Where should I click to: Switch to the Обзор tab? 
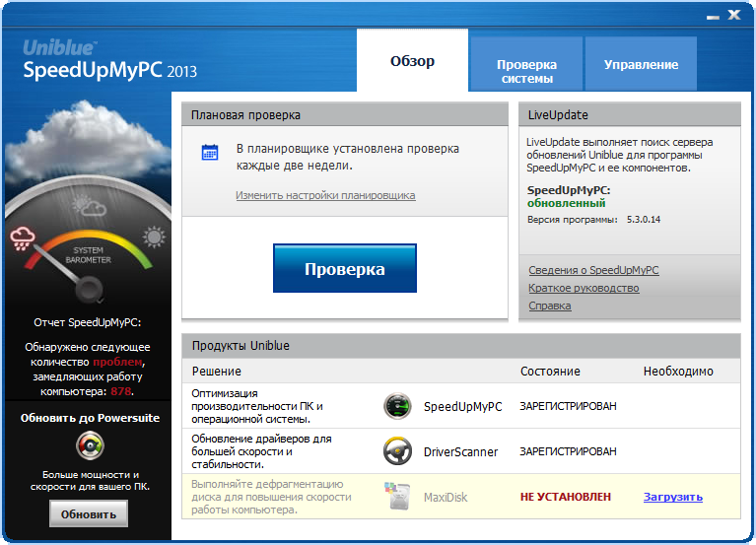412,61
